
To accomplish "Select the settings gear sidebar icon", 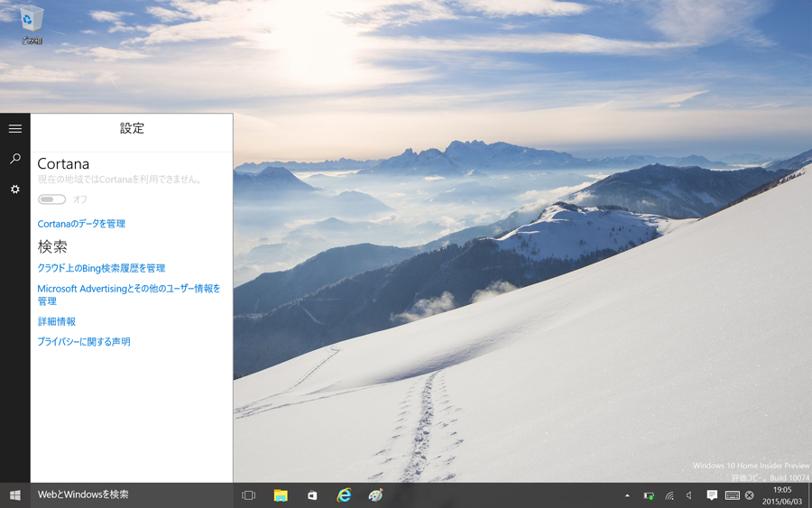I will [15, 189].
